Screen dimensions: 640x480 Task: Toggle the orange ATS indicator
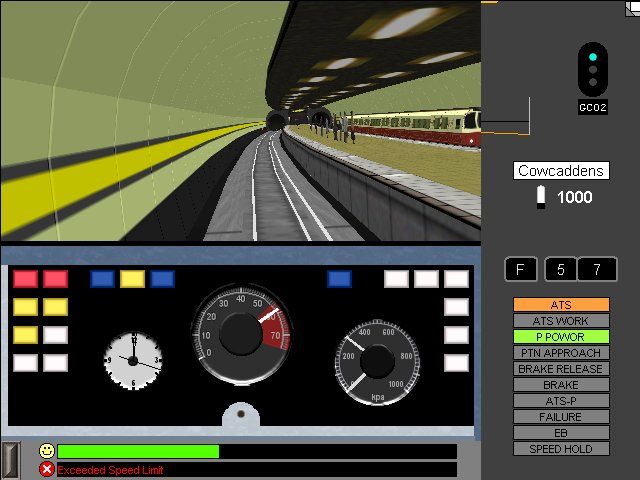click(560, 304)
